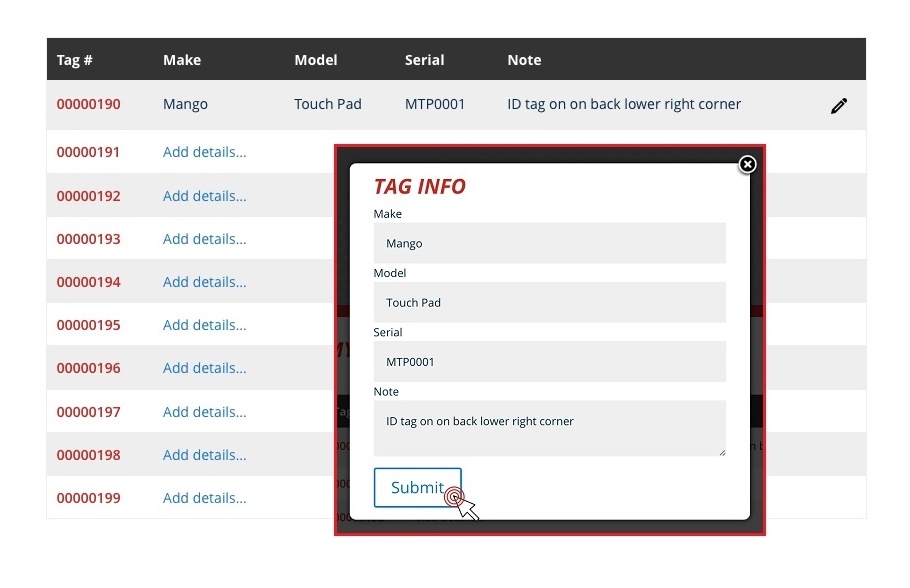Click the Tag # column header
Screen dimensions: 910x588
[75, 60]
